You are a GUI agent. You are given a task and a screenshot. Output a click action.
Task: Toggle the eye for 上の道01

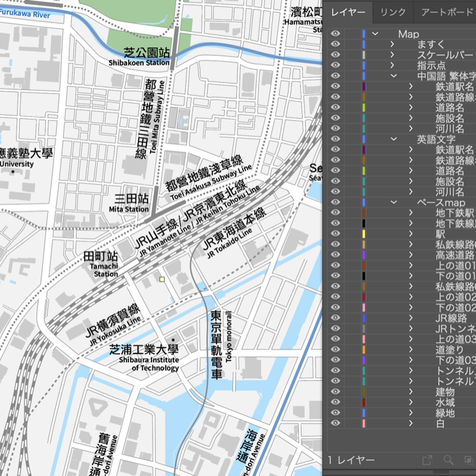(x=335, y=265)
